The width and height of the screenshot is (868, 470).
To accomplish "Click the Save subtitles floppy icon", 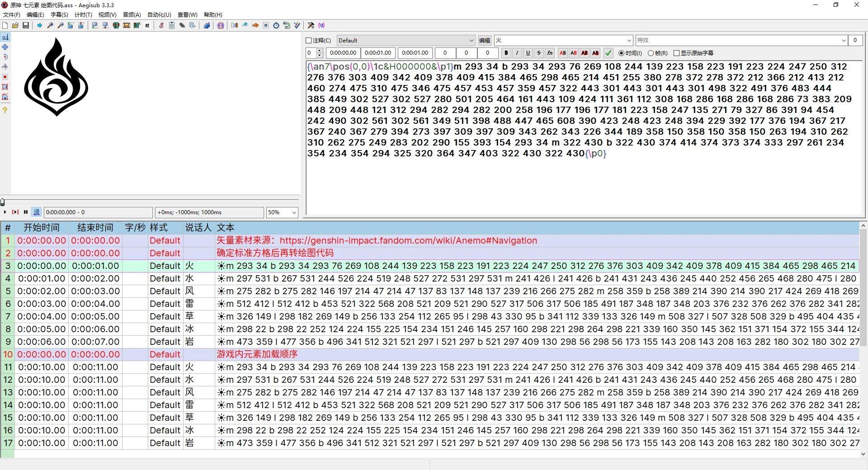I will click(26, 25).
